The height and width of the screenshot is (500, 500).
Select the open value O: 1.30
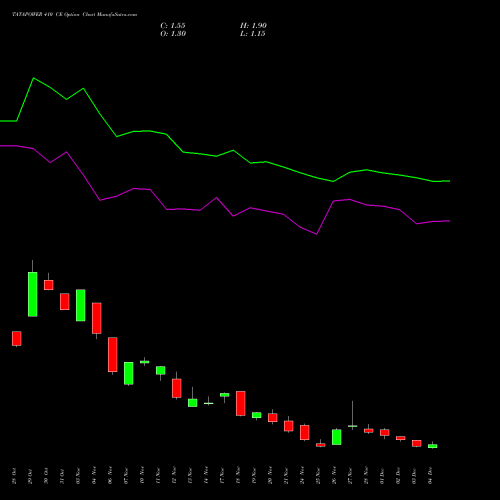coord(173,34)
